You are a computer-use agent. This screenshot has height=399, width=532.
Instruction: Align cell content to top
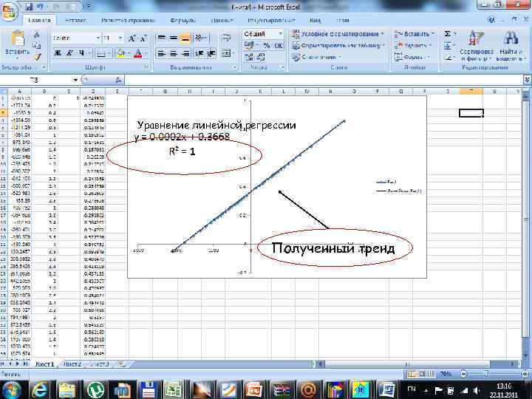(162, 38)
